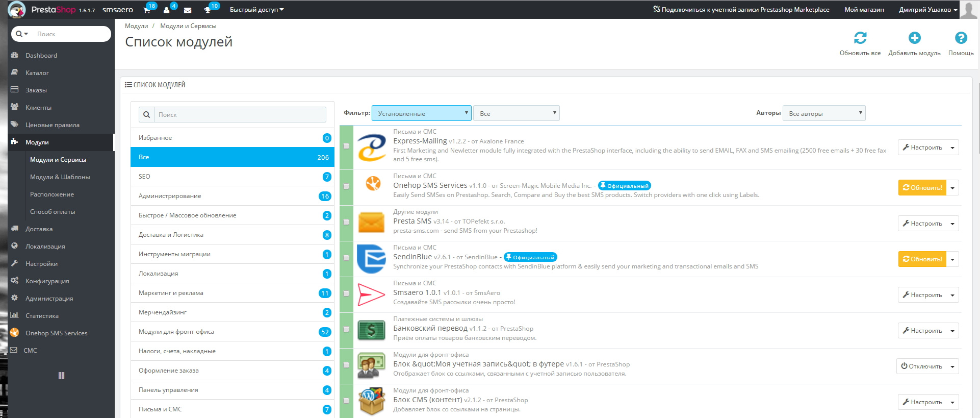The height and width of the screenshot is (418, 980).
Task: Tick the SendinBlue module checkbox
Action: [346, 258]
